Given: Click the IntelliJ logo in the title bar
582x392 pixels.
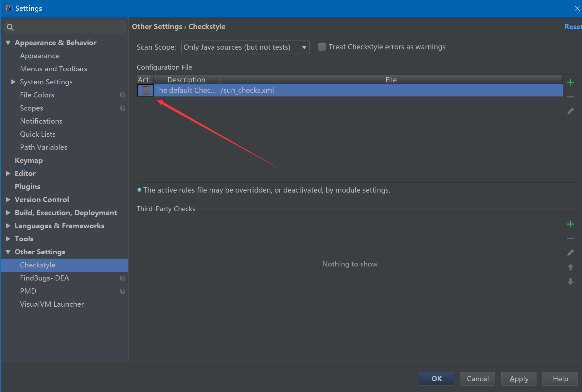Looking at the screenshot, I should 9,8.
